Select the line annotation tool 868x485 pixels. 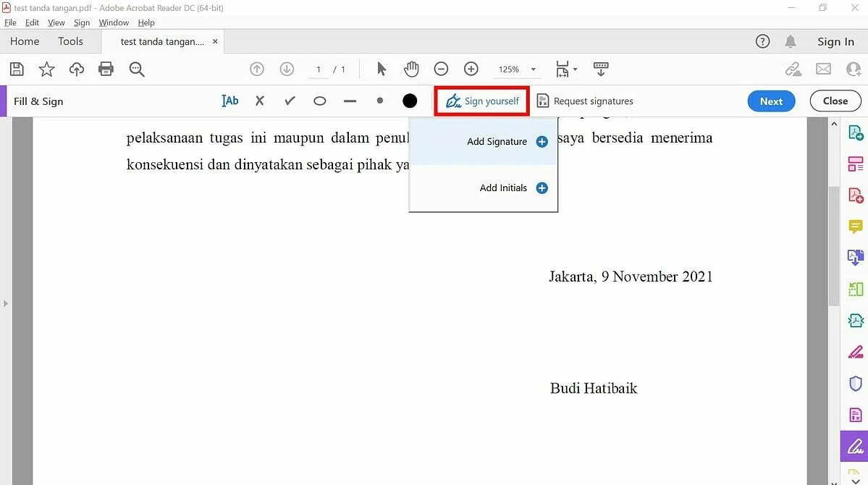[x=350, y=101]
